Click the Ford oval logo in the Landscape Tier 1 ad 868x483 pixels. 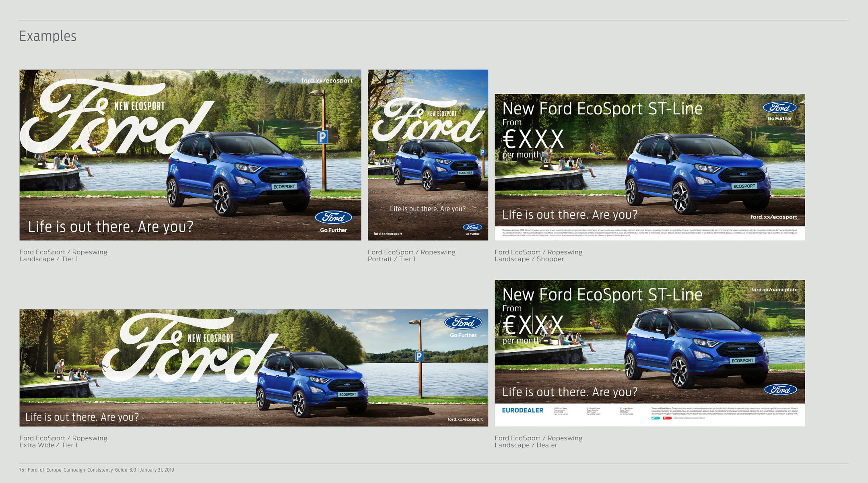(x=333, y=217)
